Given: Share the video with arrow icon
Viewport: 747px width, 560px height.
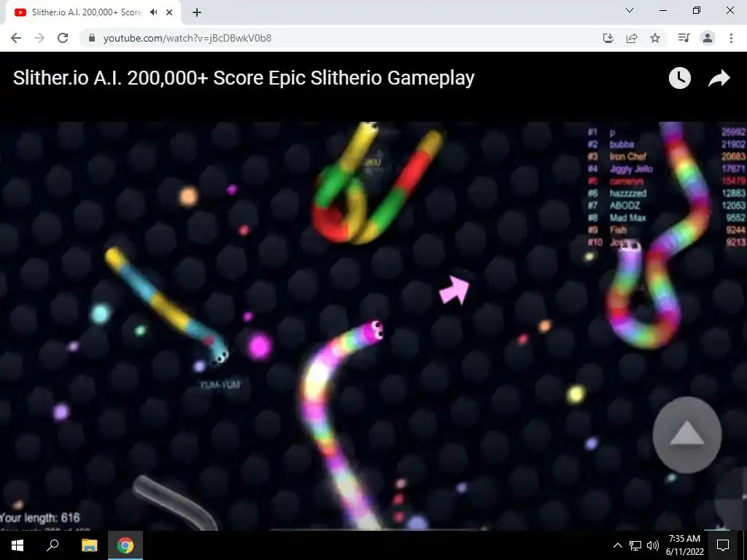Looking at the screenshot, I should click(719, 78).
